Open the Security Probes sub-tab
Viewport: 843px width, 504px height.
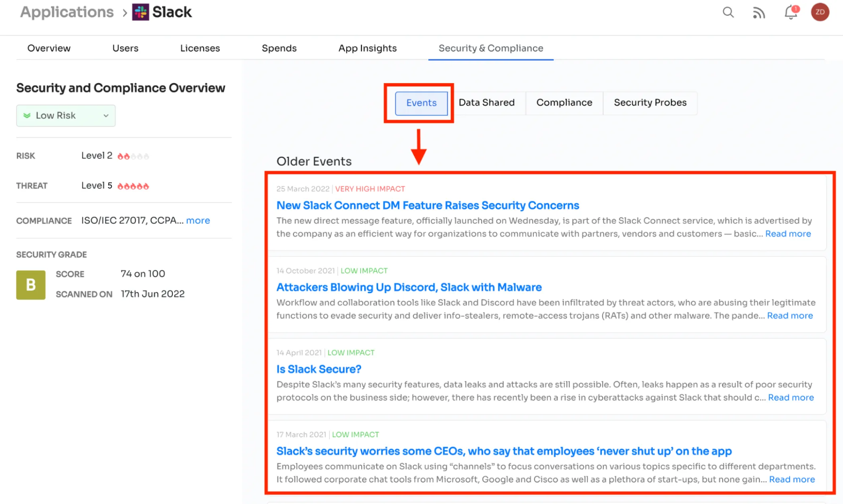650,103
